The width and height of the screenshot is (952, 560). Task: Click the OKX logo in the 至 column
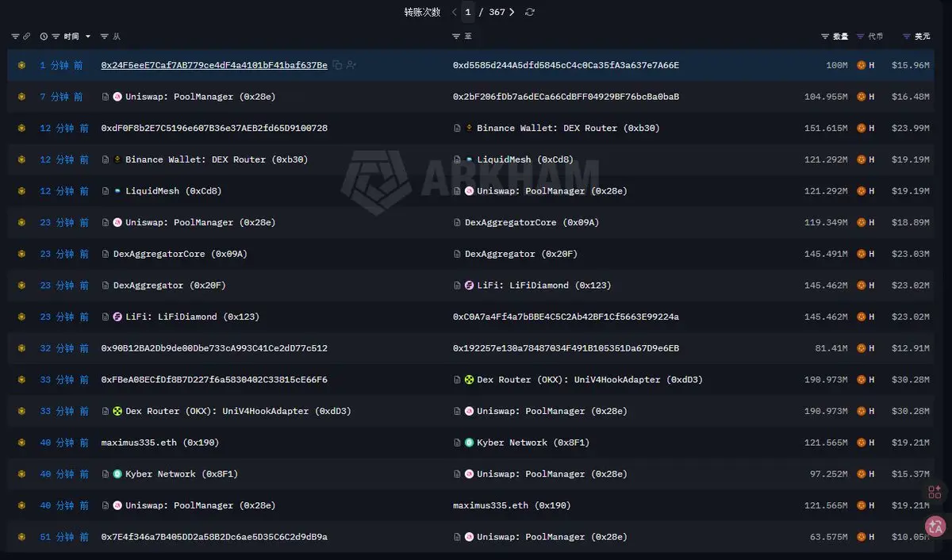pyautogui.click(x=469, y=379)
